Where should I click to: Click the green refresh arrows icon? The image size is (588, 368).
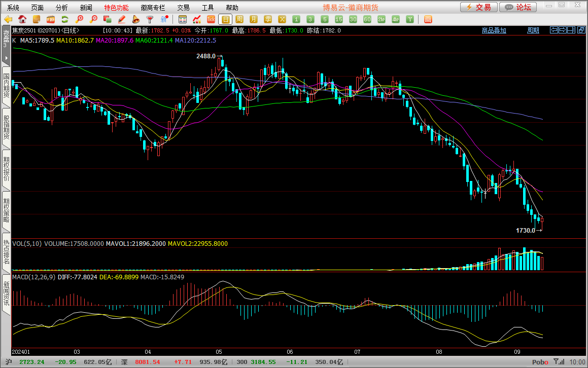[x=64, y=19]
